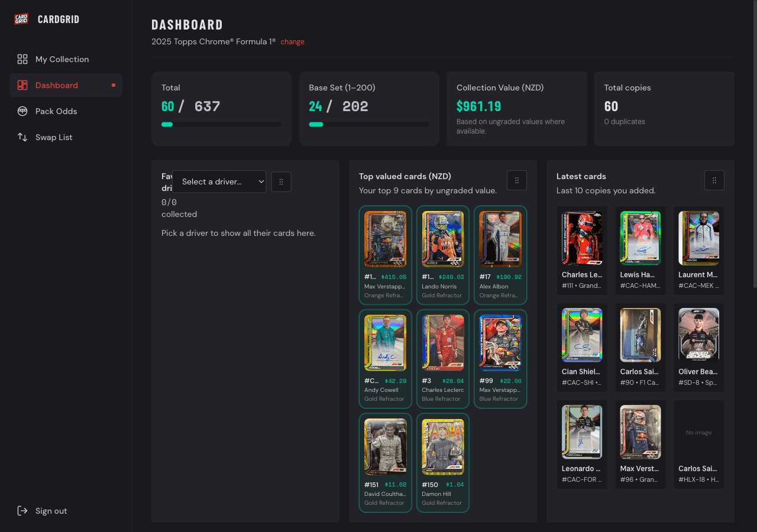The height and width of the screenshot is (532, 757).
Task: Open the Select a driver dropdown
Action: coord(219,181)
